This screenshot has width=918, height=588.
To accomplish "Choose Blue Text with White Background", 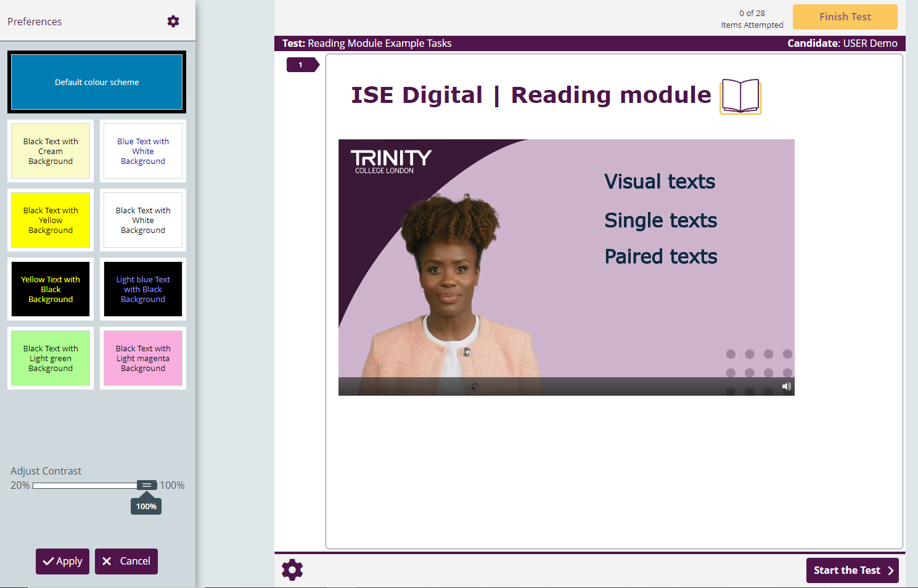I will 143,151.
